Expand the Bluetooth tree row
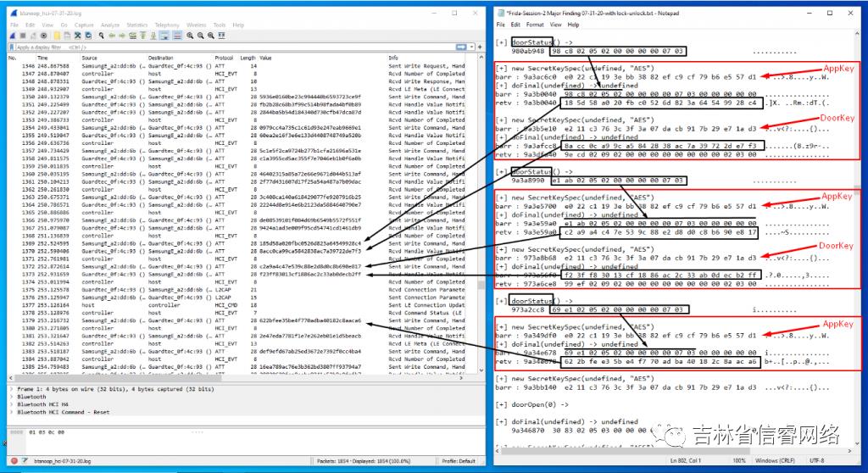This screenshot has width=868, height=473. tap(12, 397)
